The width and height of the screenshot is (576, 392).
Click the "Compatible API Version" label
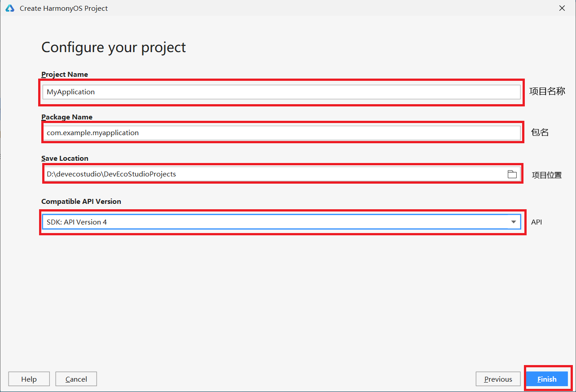coord(81,202)
